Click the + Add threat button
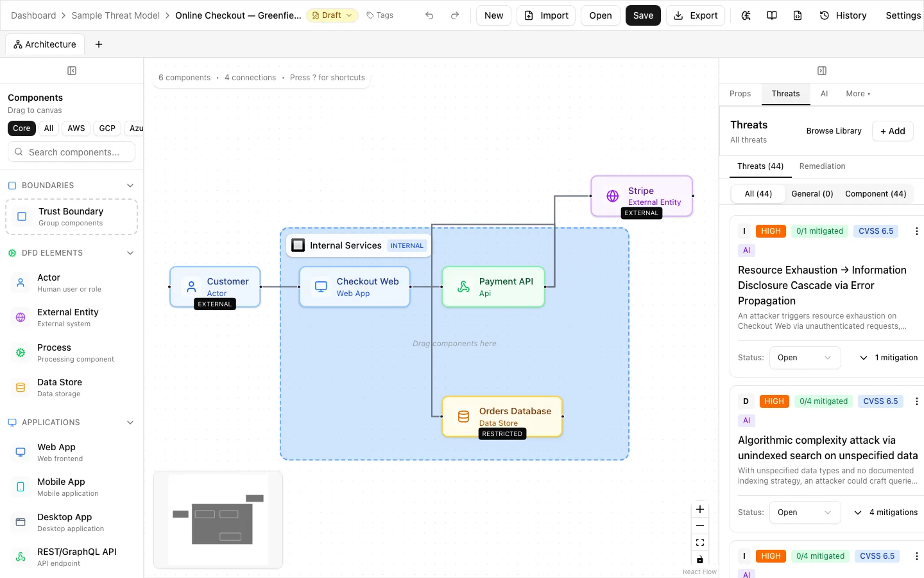 coord(893,131)
